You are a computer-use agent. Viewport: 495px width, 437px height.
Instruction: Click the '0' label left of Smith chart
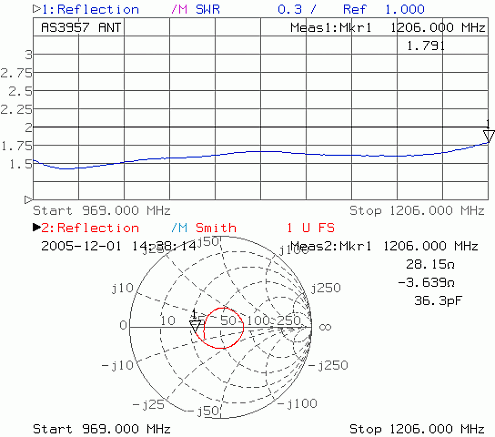click(x=123, y=325)
